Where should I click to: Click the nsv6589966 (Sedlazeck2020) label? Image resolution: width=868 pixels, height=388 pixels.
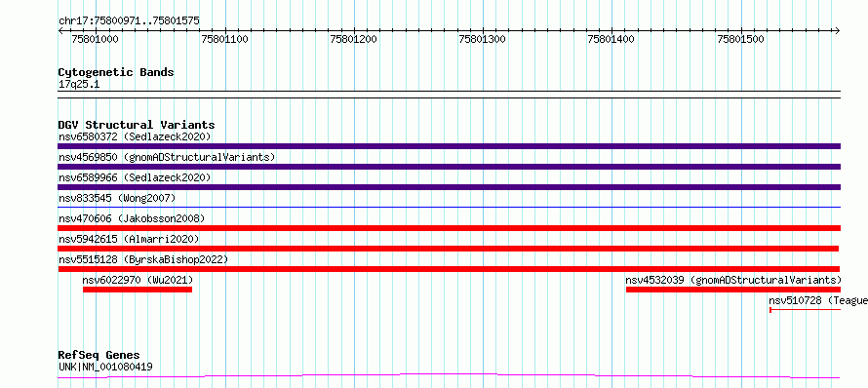pyautogui.click(x=135, y=177)
